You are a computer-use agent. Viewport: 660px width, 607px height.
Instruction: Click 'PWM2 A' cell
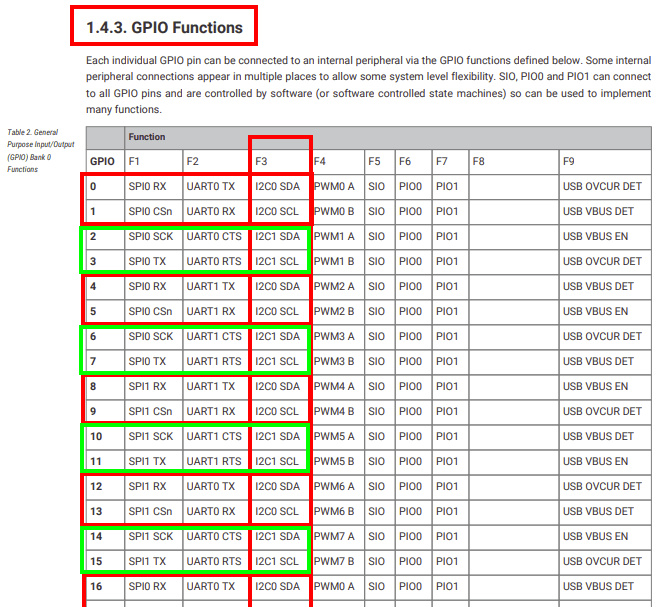(334, 287)
